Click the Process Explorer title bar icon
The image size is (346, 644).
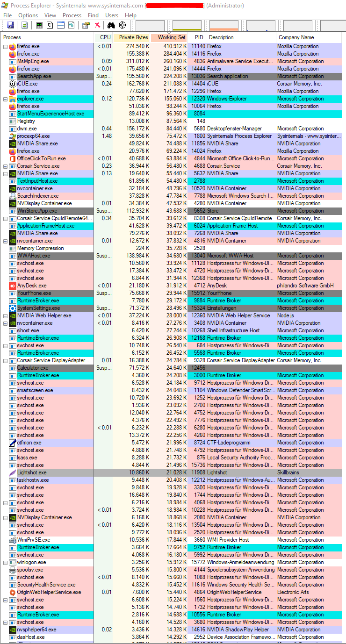pos(5,6)
